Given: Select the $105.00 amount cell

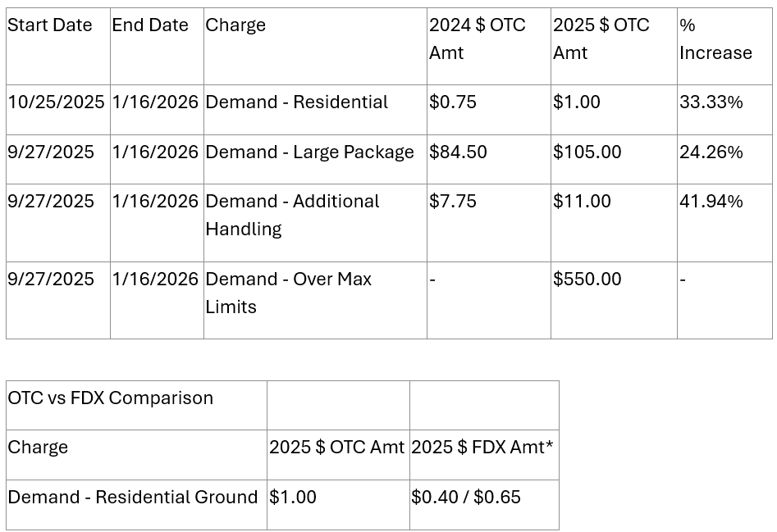Looking at the screenshot, I should point(614,159).
